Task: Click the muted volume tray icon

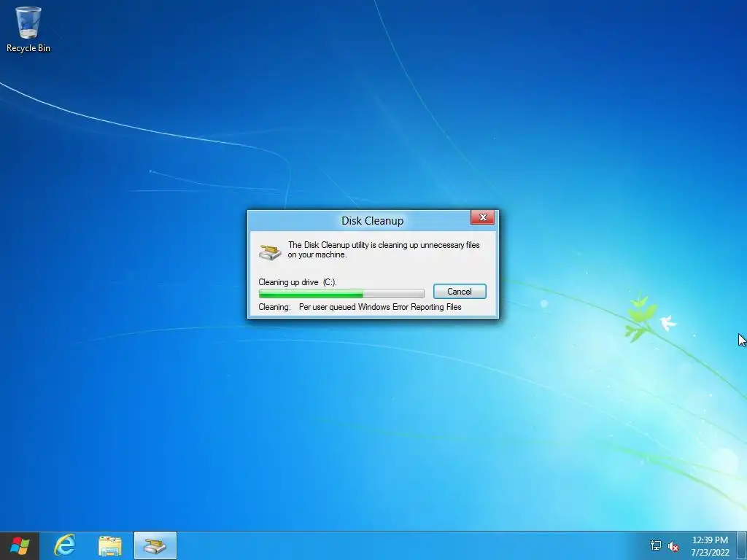Action: tap(673, 546)
